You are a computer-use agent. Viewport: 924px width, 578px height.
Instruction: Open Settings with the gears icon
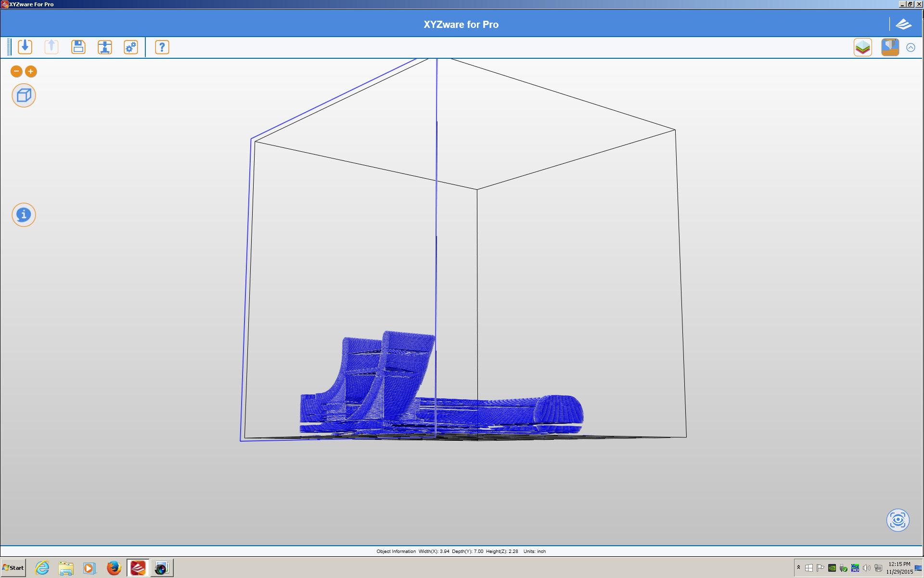(x=131, y=47)
